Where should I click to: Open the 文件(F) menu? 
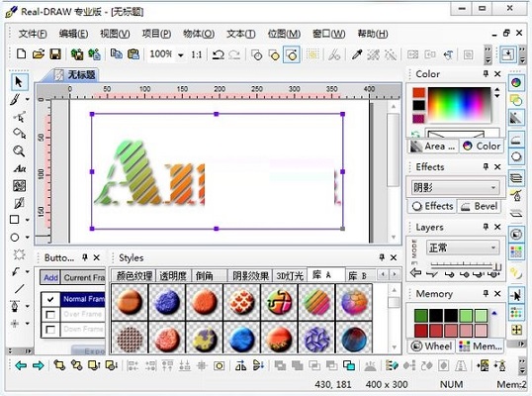[33, 34]
